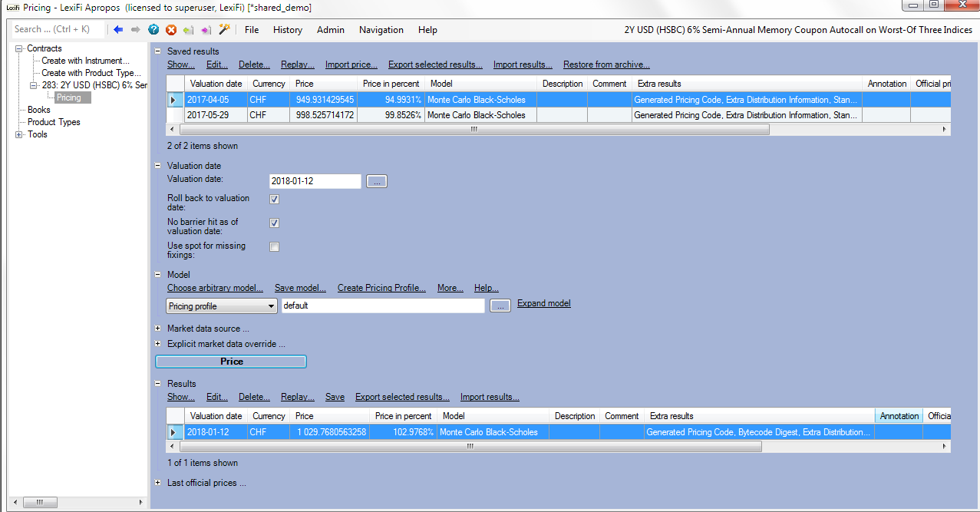Select Create with Instrument tree item

pos(85,61)
